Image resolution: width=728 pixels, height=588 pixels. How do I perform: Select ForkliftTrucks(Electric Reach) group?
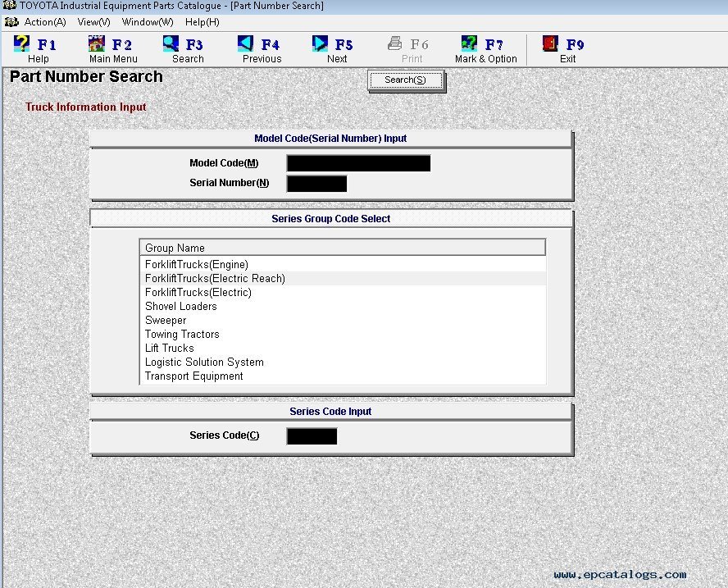(343, 278)
